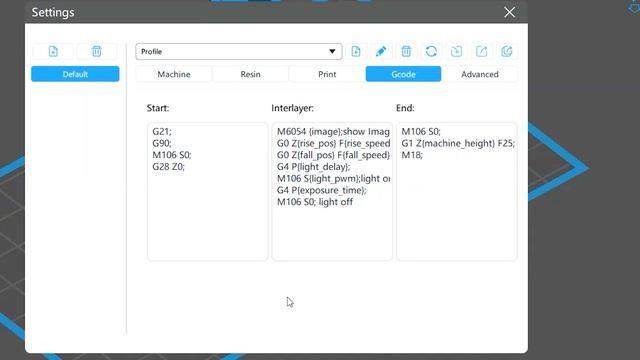640x360 pixels.
Task: Select the Default printer entry
Action: coord(75,74)
